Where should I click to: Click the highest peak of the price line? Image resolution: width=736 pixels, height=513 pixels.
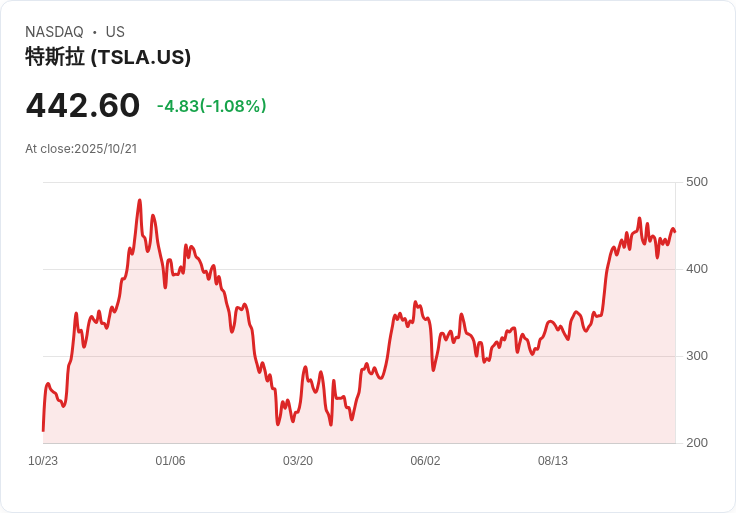click(x=139, y=200)
